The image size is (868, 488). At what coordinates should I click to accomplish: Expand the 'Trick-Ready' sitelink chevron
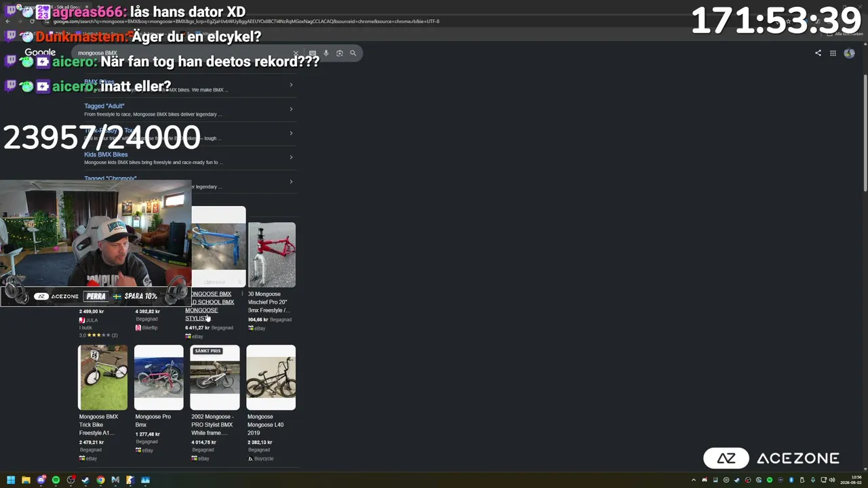[x=291, y=133]
